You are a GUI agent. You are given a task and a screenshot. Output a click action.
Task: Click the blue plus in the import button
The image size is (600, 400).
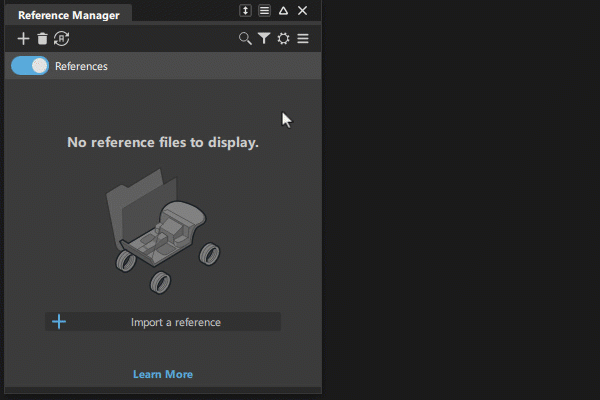coord(59,322)
